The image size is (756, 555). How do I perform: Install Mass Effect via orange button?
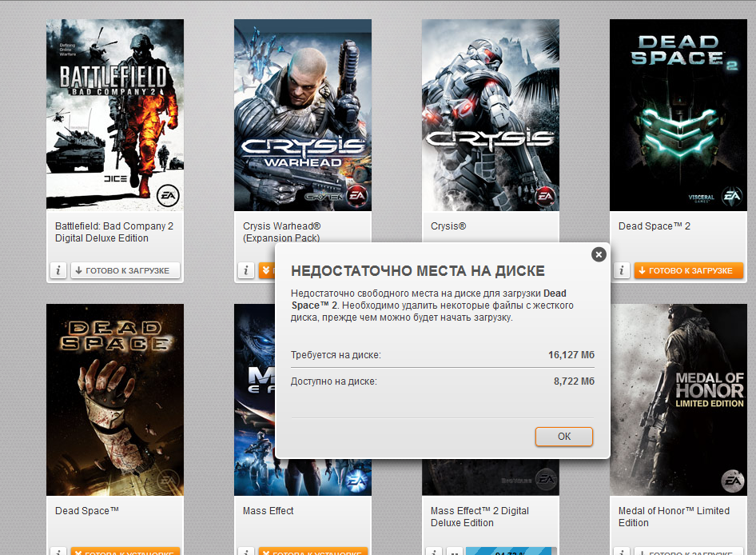(313, 551)
